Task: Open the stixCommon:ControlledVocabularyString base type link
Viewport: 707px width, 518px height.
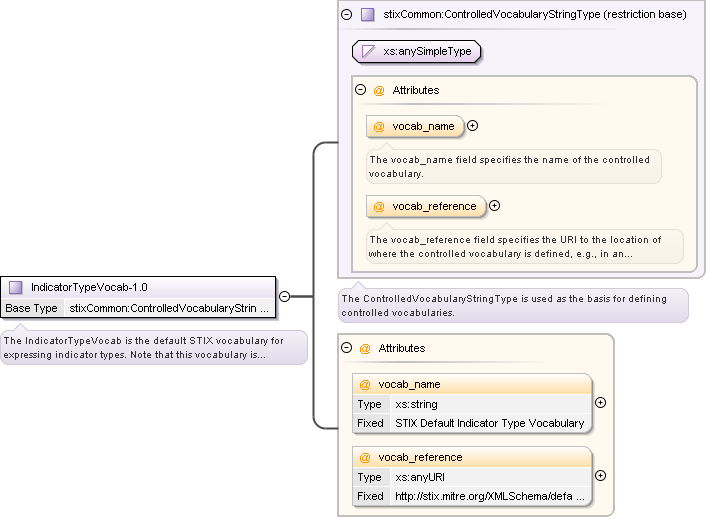Action: 168,308
